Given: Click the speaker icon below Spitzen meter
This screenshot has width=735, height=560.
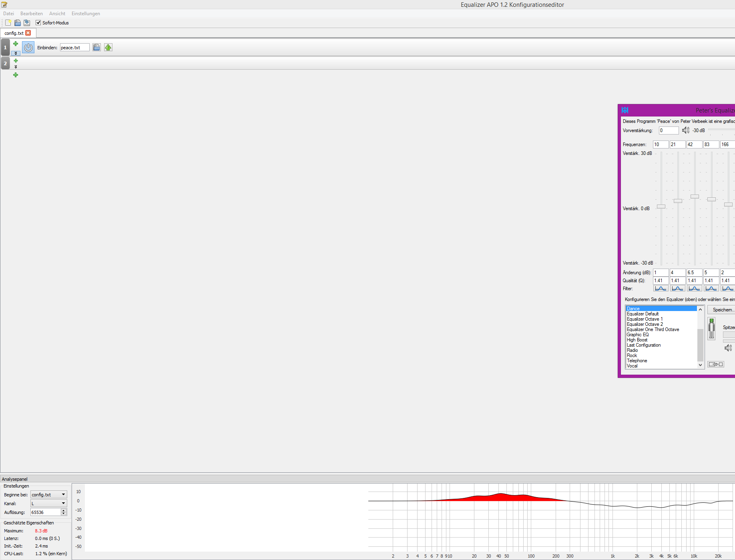Looking at the screenshot, I should [x=728, y=348].
